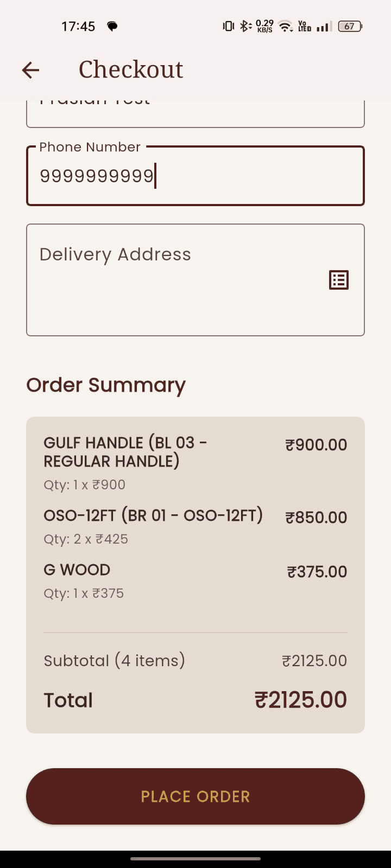Focus the Phone Number field

click(195, 176)
